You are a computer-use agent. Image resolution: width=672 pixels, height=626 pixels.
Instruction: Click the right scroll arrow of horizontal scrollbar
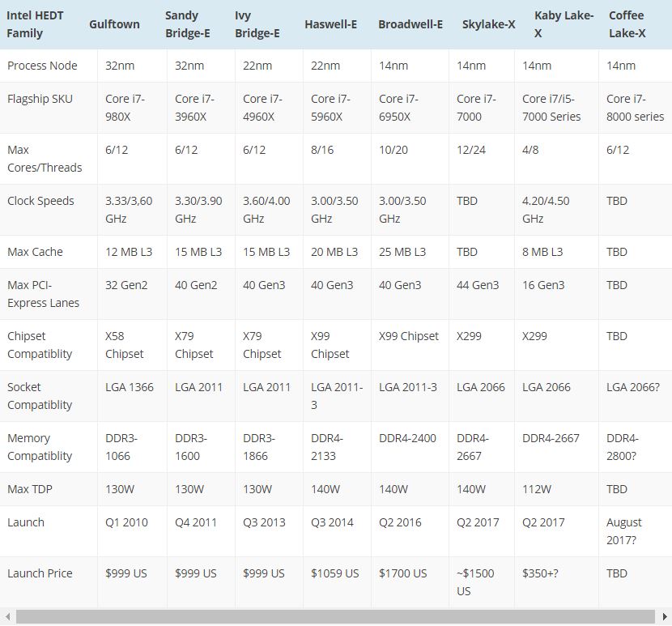point(665,617)
